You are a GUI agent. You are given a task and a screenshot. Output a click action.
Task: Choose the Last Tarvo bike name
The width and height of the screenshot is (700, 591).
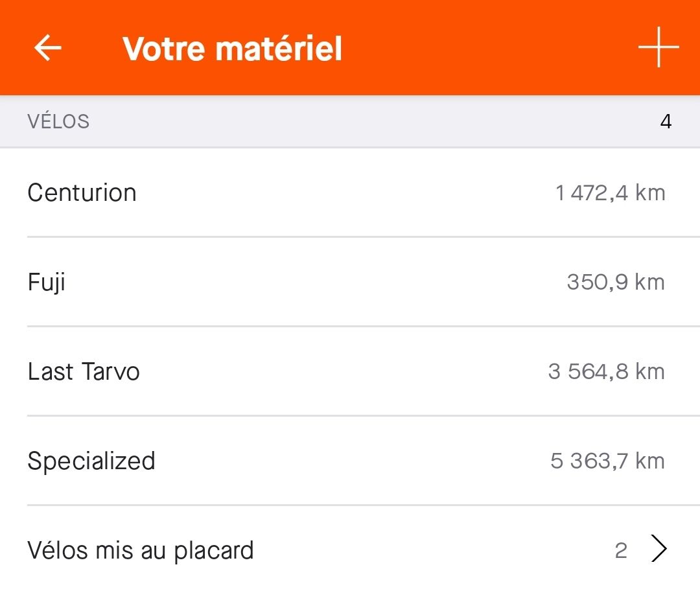[x=84, y=372]
